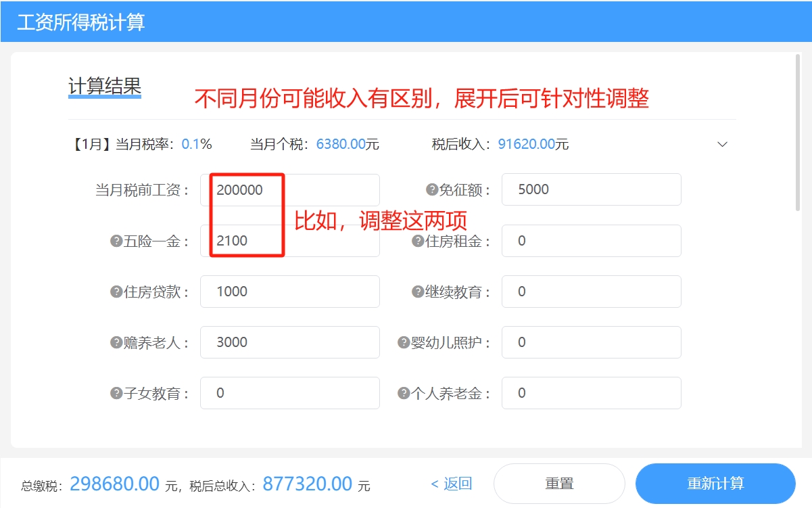Focus the 五险一金 input field

coord(290,241)
